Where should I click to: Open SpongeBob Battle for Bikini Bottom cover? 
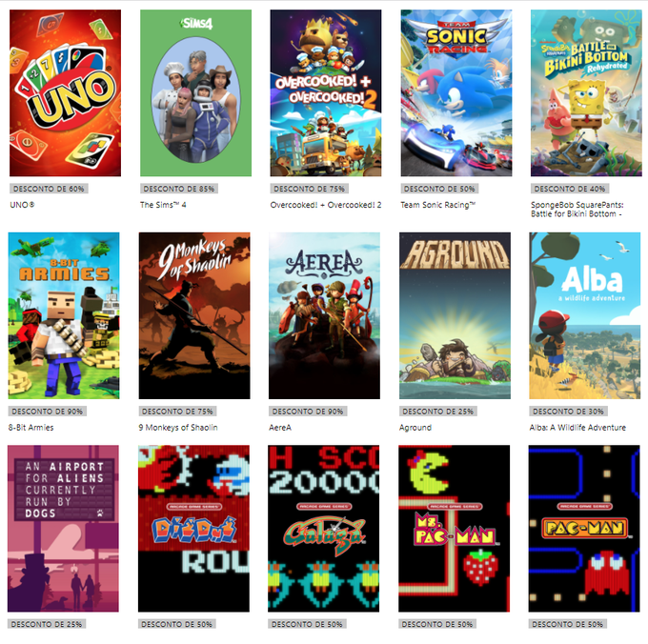tap(586, 93)
